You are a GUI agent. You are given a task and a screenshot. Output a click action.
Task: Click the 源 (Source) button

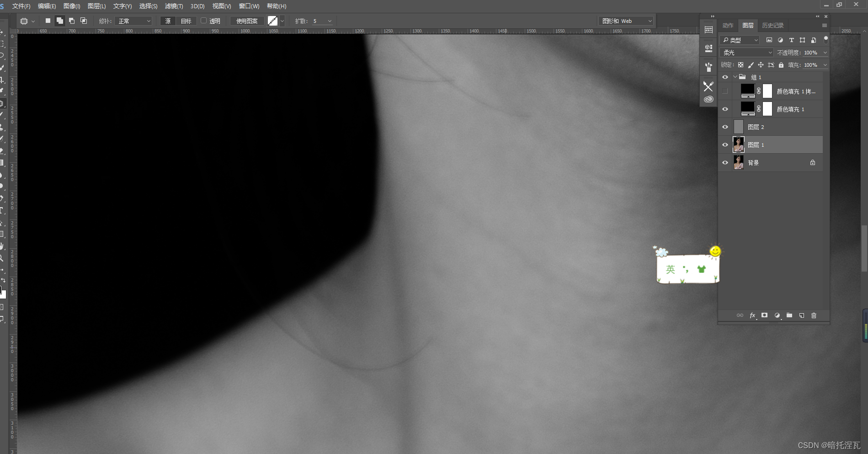168,21
